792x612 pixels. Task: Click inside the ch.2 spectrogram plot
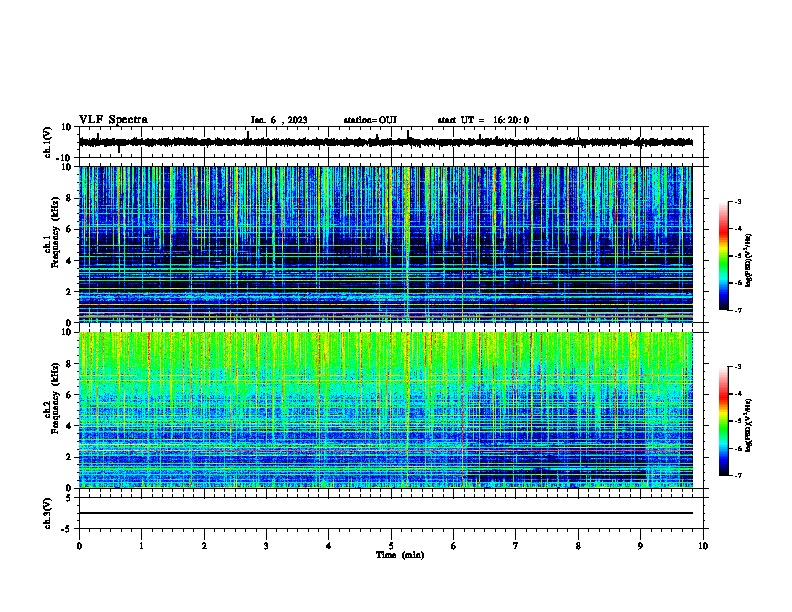click(385, 410)
